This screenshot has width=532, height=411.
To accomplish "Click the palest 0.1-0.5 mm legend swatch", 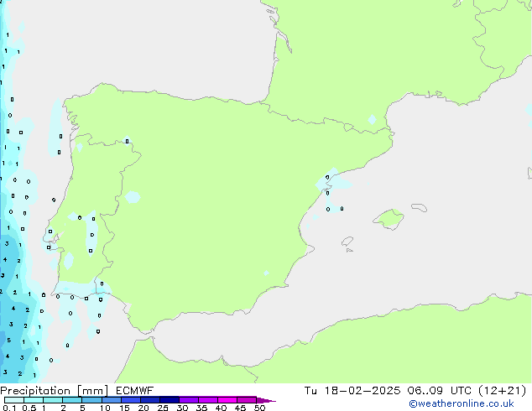I will 14,400.
